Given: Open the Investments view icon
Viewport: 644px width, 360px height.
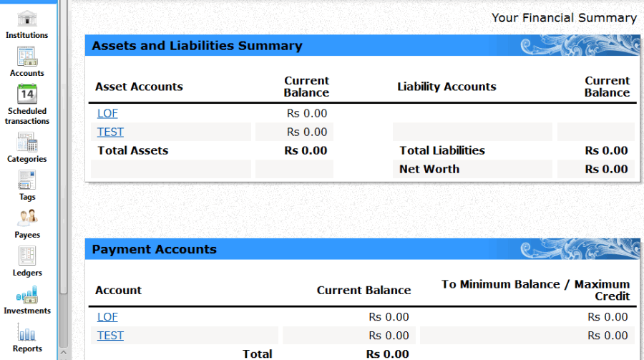Looking at the screenshot, I should tap(27, 294).
